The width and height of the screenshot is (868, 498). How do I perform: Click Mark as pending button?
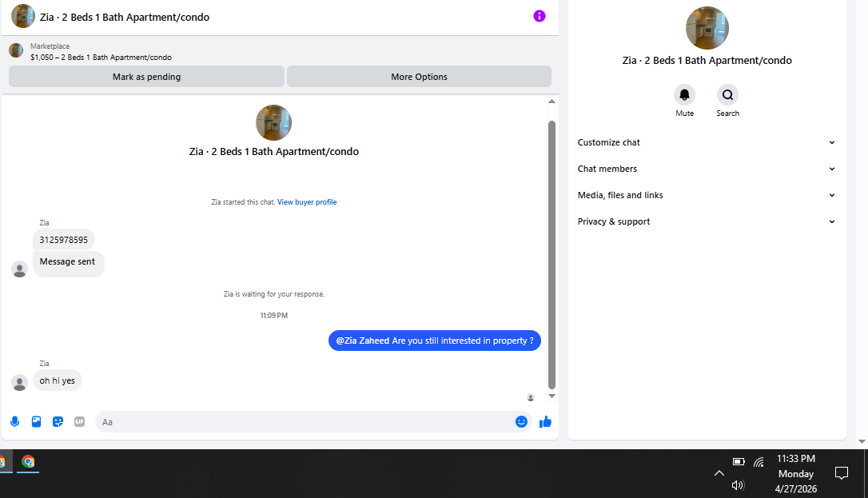coord(147,77)
